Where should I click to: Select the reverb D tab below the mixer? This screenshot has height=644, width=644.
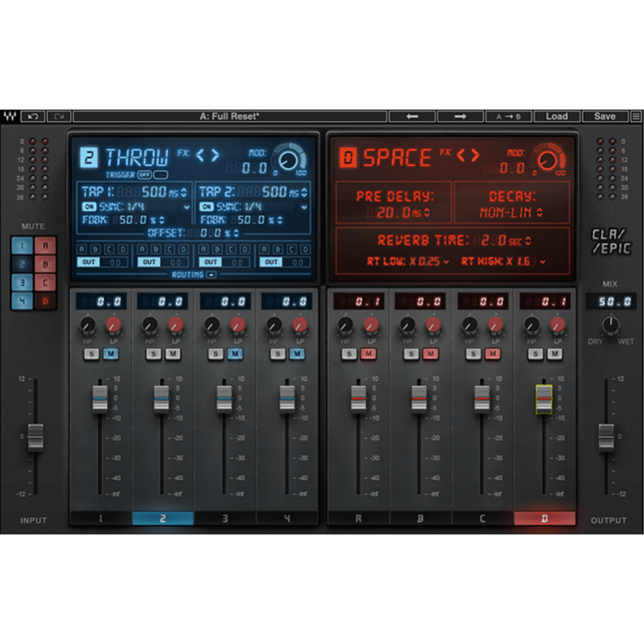point(544,518)
